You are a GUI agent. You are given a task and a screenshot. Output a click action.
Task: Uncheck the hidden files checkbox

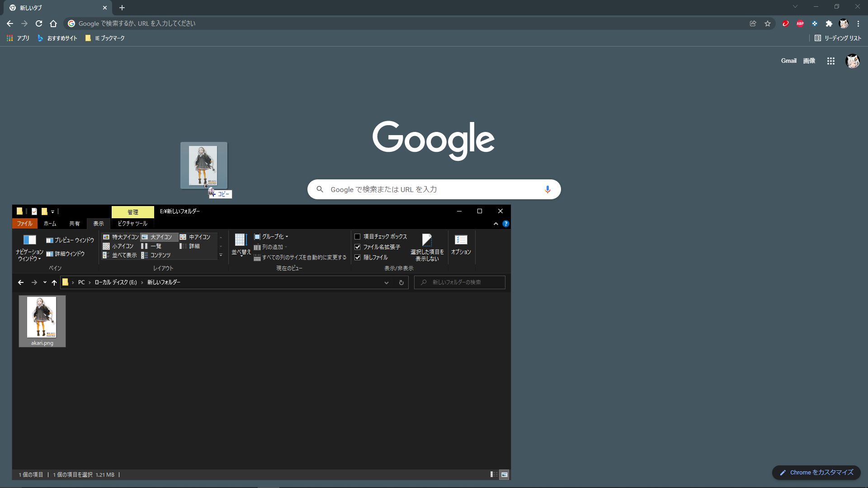358,258
